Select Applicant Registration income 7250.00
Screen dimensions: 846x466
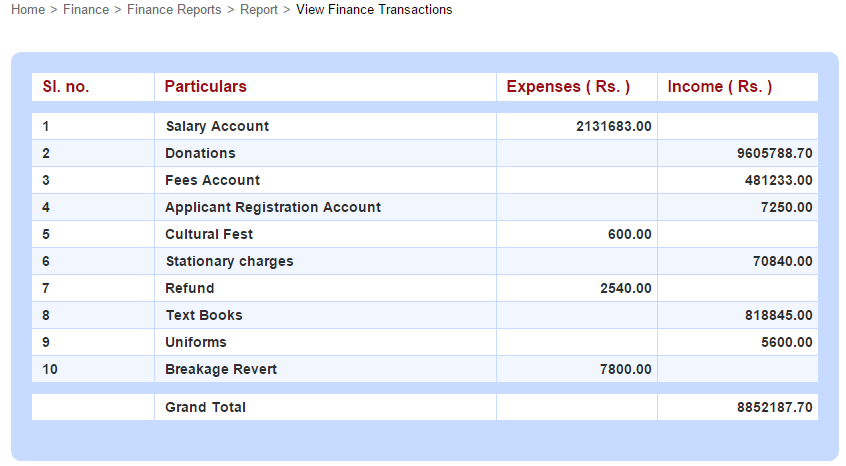[x=786, y=207]
